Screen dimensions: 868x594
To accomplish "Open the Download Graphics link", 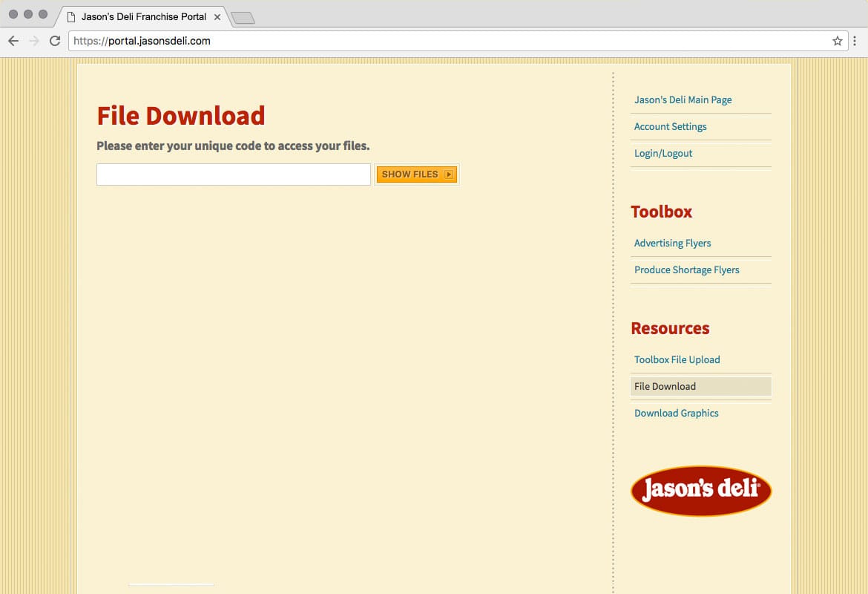I will [676, 413].
